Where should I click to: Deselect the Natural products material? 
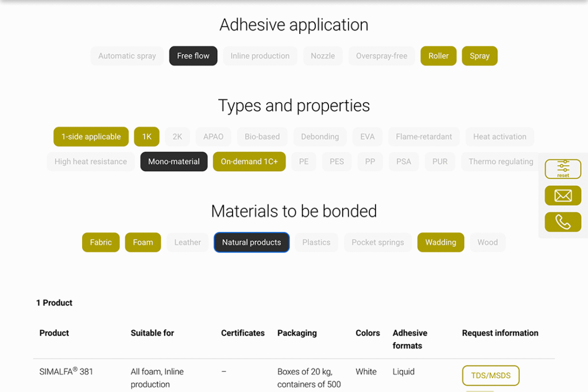tap(252, 242)
